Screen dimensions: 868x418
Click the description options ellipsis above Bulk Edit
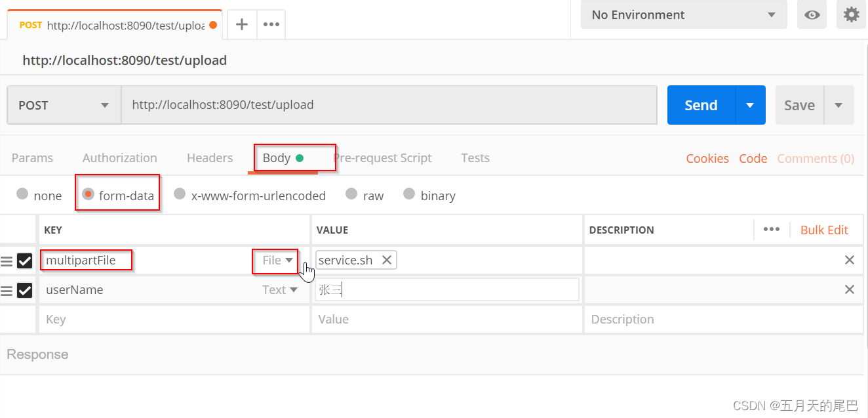[772, 229]
